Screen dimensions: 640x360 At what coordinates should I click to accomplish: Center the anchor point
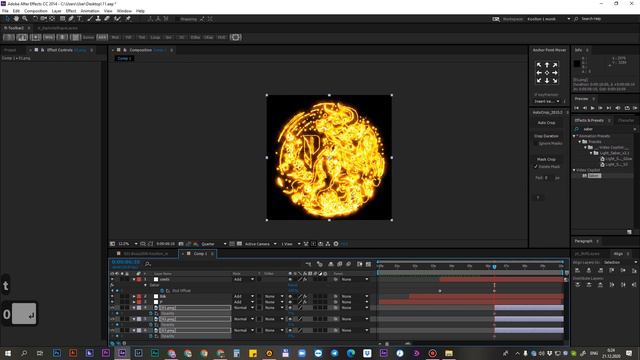click(x=547, y=73)
